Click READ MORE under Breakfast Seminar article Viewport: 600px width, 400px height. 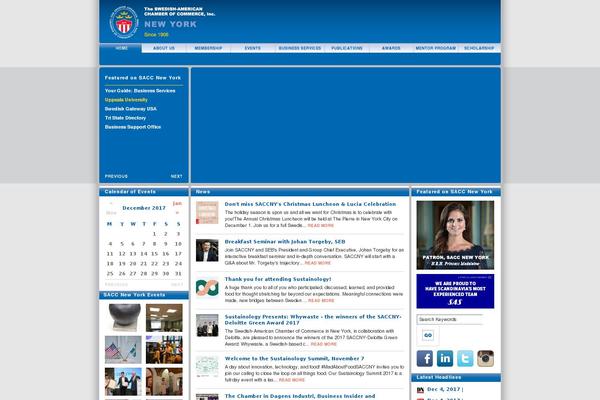click(318, 263)
